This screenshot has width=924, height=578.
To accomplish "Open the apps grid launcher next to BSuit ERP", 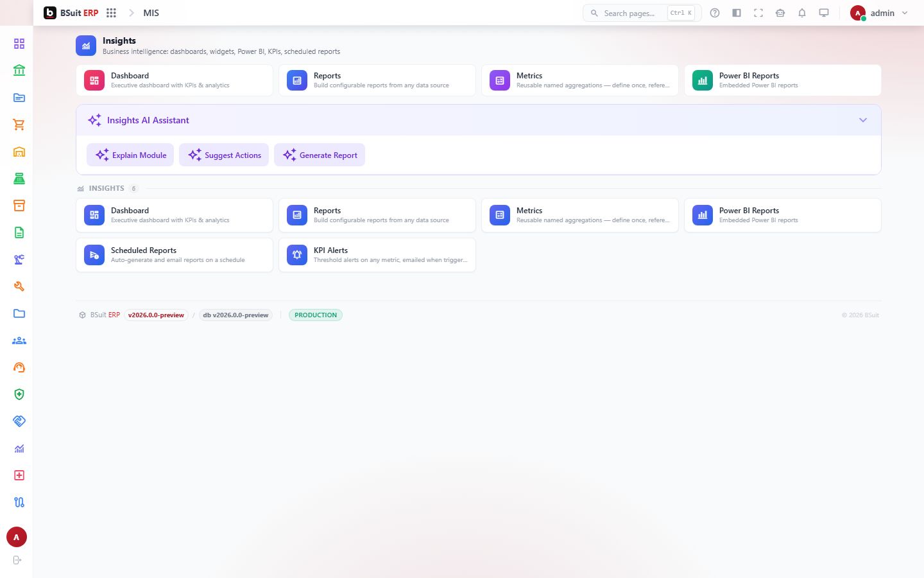I will 111,13.
